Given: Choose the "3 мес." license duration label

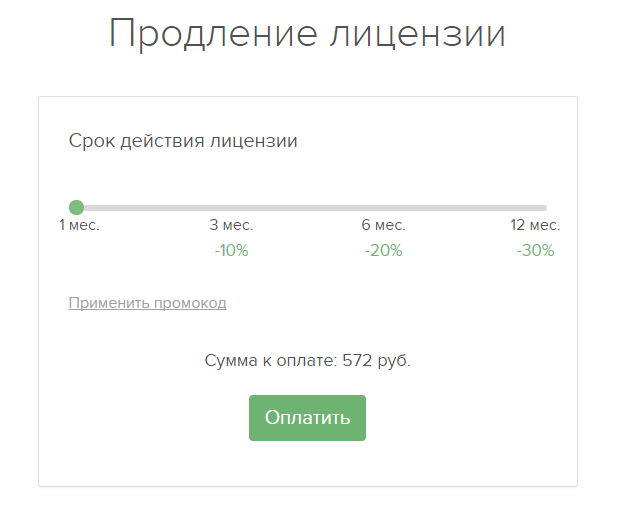Looking at the screenshot, I should point(231,225).
